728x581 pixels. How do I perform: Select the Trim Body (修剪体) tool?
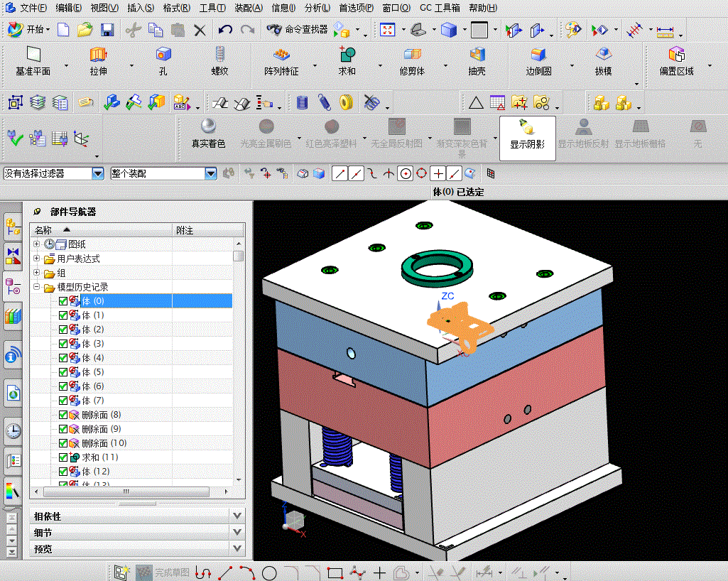(412, 55)
